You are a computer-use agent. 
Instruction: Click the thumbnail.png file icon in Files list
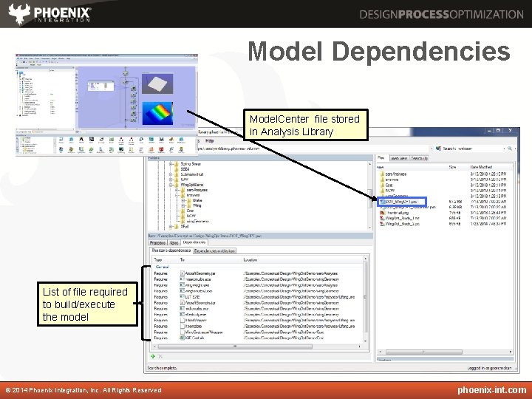tap(383, 213)
